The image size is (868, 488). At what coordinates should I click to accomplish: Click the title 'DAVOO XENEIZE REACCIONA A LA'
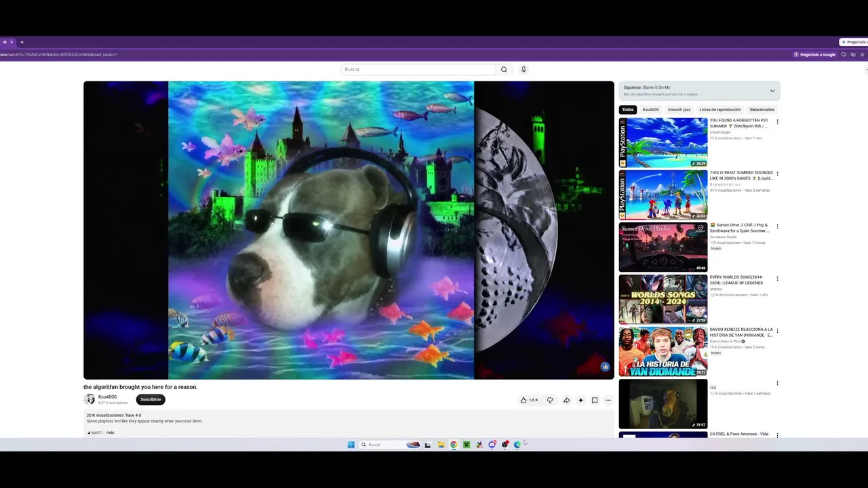tap(741, 332)
